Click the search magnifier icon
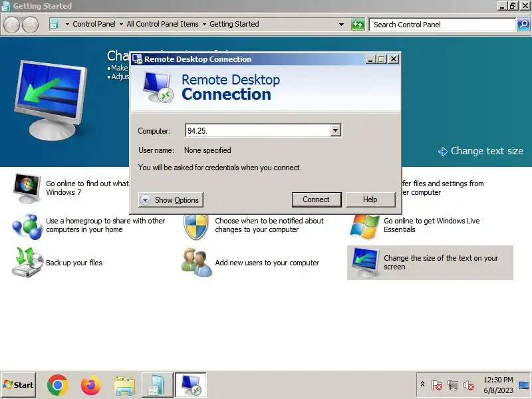This screenshot has width=532, height=399. coord(523,25)
